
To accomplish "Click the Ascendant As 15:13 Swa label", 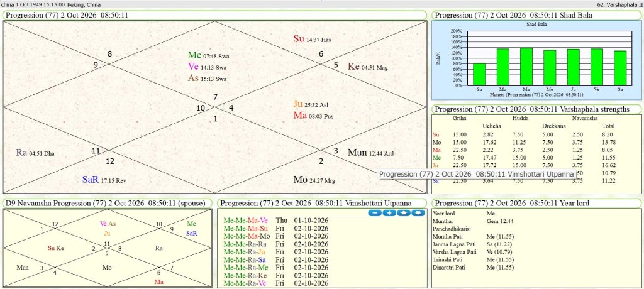I will tap(208, 79).
